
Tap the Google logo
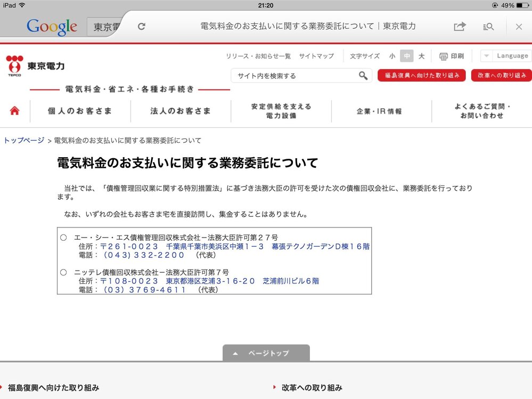[x=52, y=27]
